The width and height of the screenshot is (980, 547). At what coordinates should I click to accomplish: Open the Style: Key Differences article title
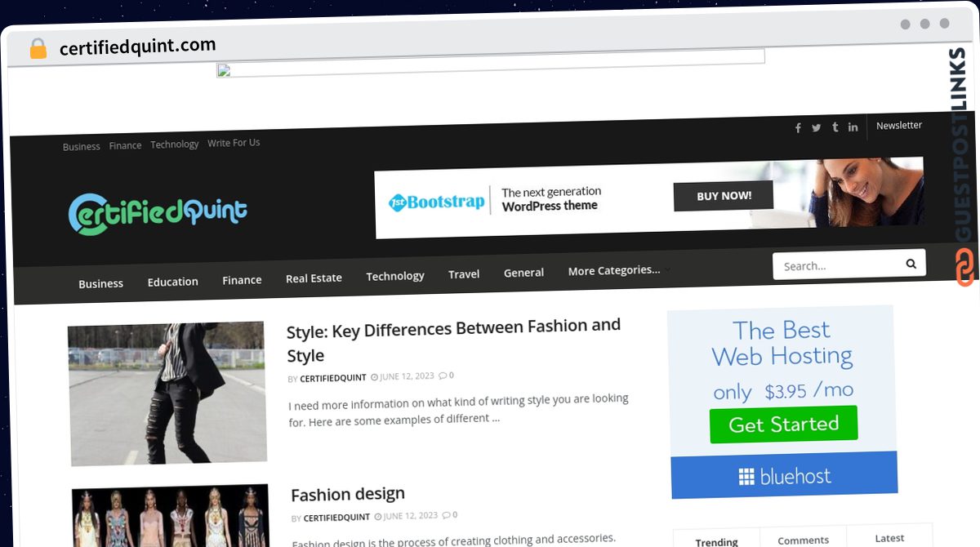(x=454, y=340)
